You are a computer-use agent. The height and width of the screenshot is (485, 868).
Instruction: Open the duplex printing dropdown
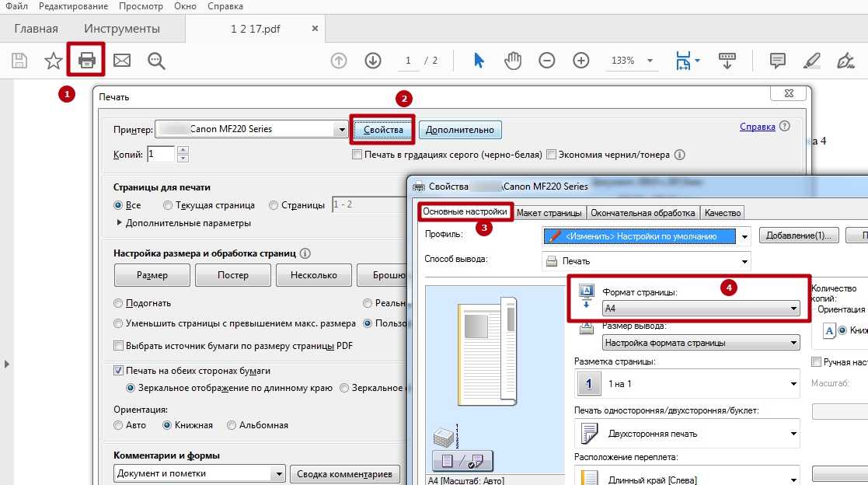[687, 434]
